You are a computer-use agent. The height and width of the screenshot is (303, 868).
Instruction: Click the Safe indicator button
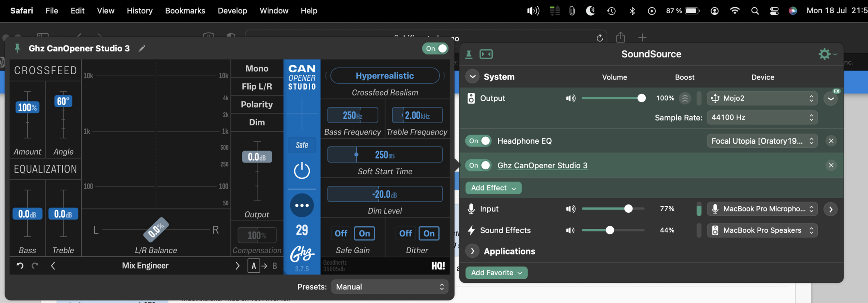tap(302, 145)
